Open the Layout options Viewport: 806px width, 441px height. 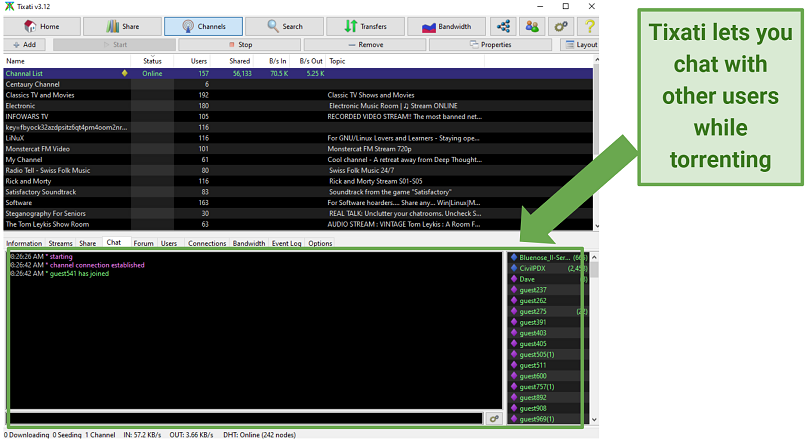click(x=581, y=45)
